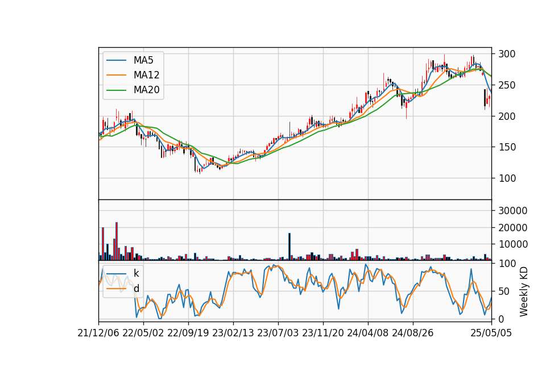Click the 250 price axis tick label
The width and height of the screenshot is (546, 392).
coord(507,85)
